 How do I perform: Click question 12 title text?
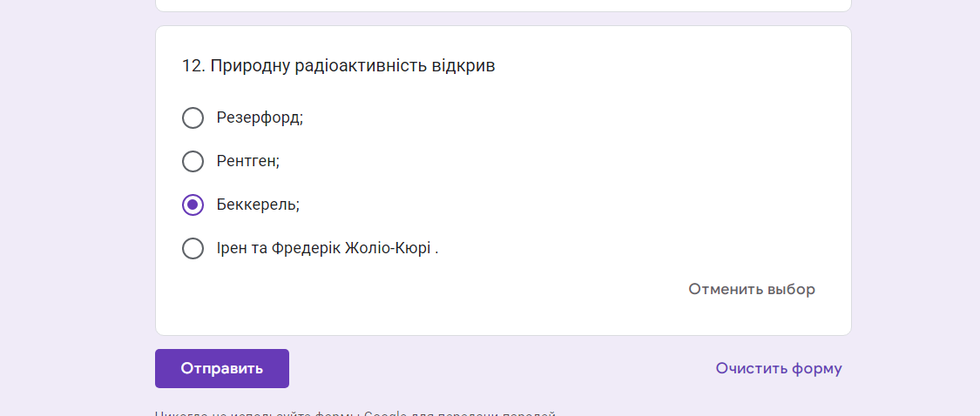[338, 65]
